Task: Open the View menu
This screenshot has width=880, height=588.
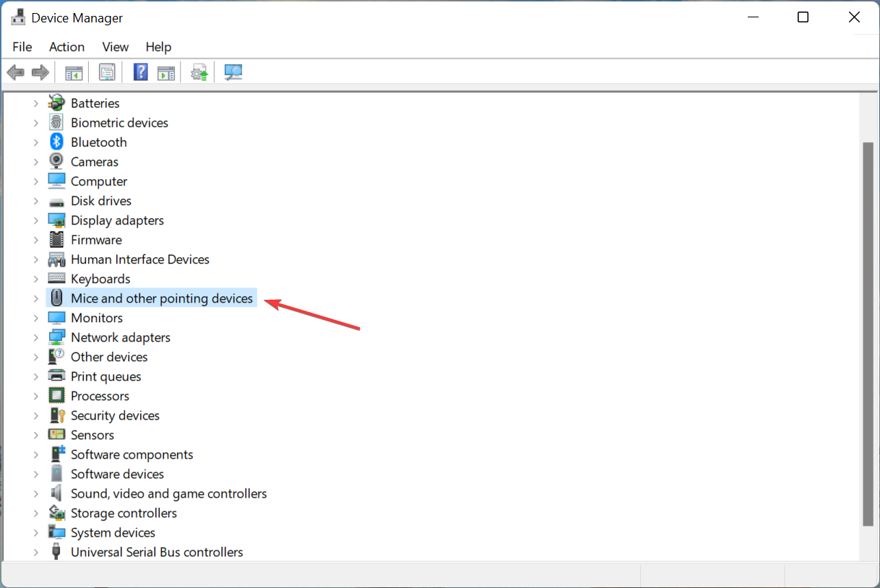Action: tap(115, 46)
